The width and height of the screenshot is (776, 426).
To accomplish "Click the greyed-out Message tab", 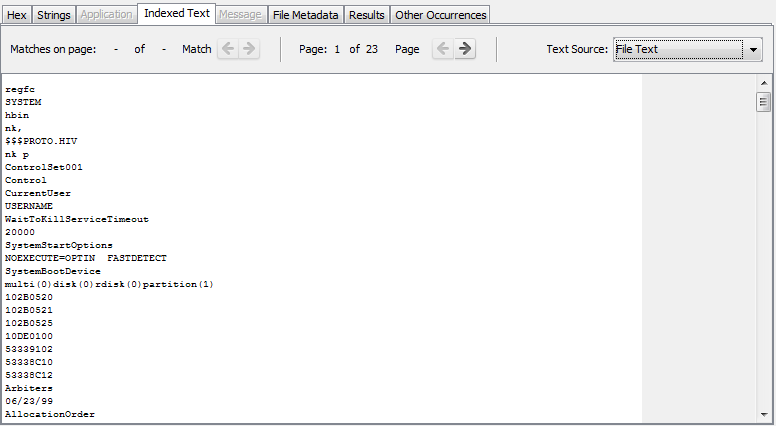I will pyautogui.click(x=241, y=15).
